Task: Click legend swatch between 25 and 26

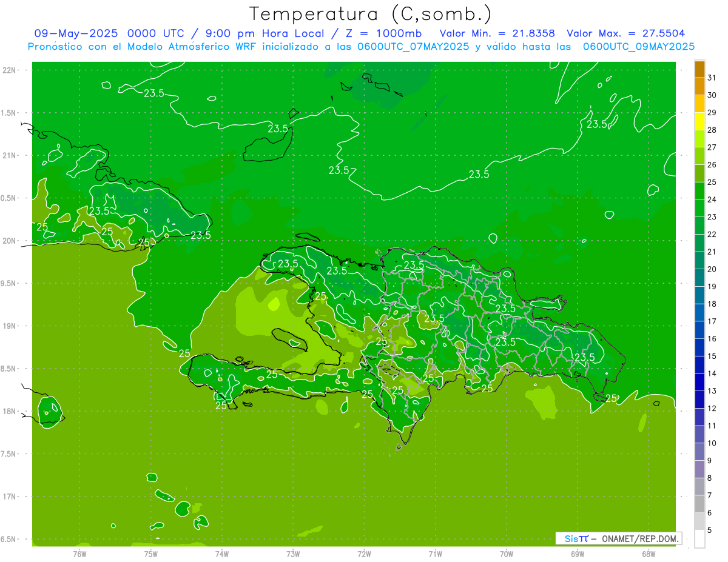Action: (x=699, y=173)
